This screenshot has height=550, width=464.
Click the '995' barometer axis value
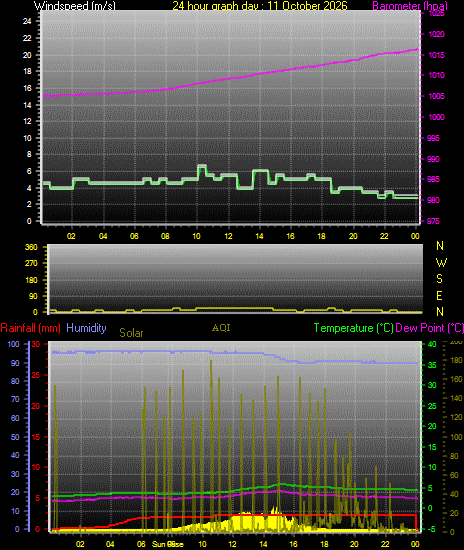pyautogui.click(x=433, y=138)
